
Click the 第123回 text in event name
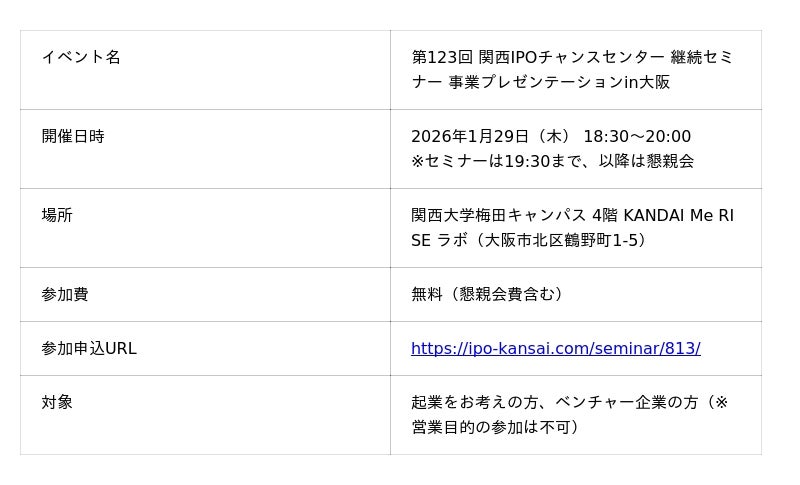pos(442,57)
